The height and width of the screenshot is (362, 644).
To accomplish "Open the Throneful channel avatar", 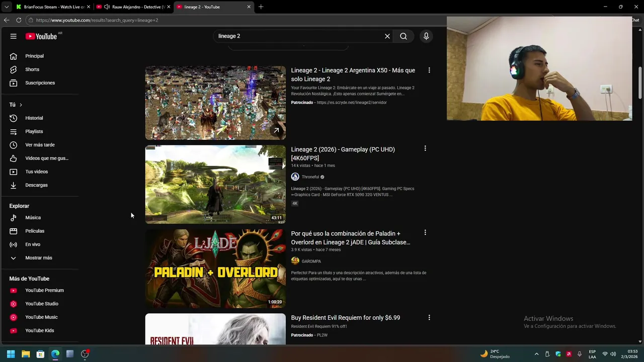I will click(x=295, y=177).
